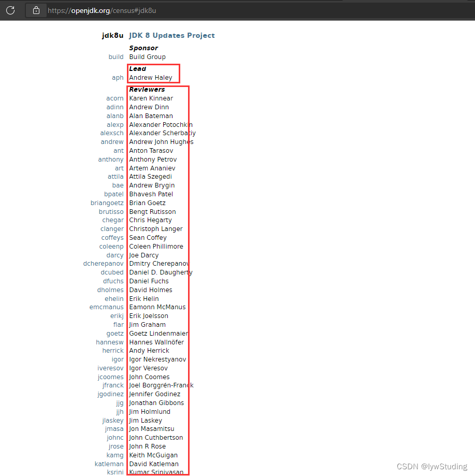475x476 pixels.
Task: Open the jcoomes username link
Action: pos(110,377)
